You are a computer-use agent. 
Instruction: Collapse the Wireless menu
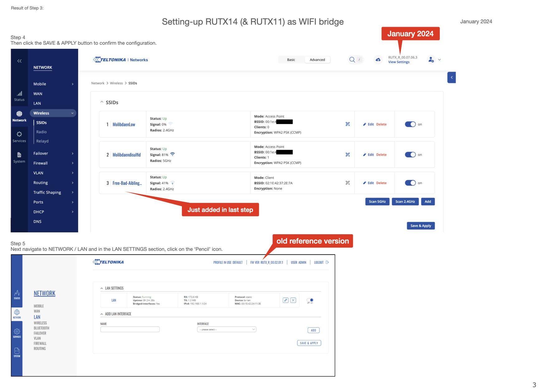53,113
